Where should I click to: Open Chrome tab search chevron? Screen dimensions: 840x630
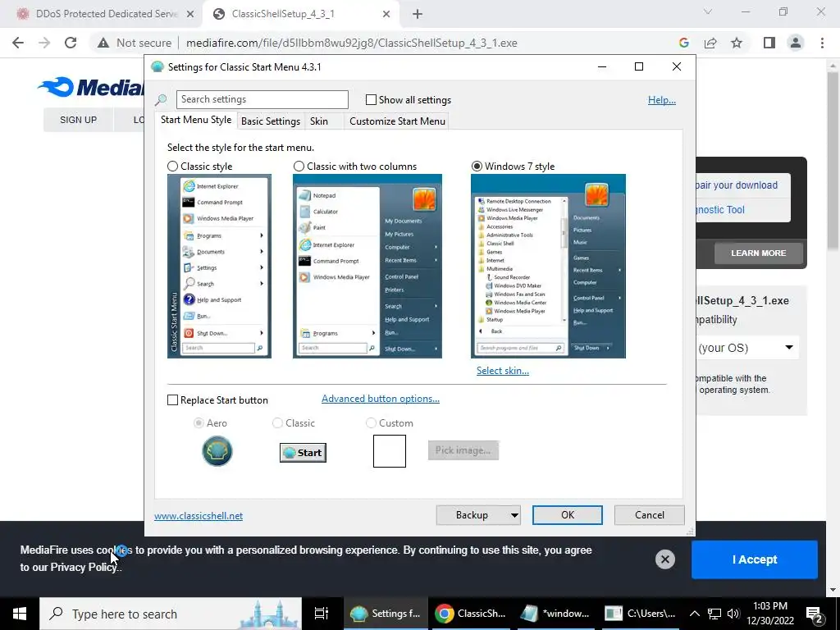708,11
